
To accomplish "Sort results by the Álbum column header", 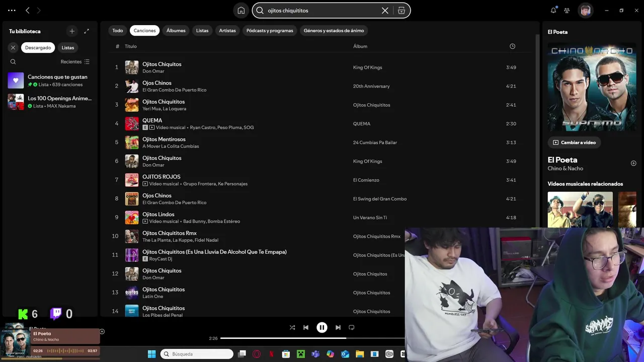I will [x=360, y=46].
